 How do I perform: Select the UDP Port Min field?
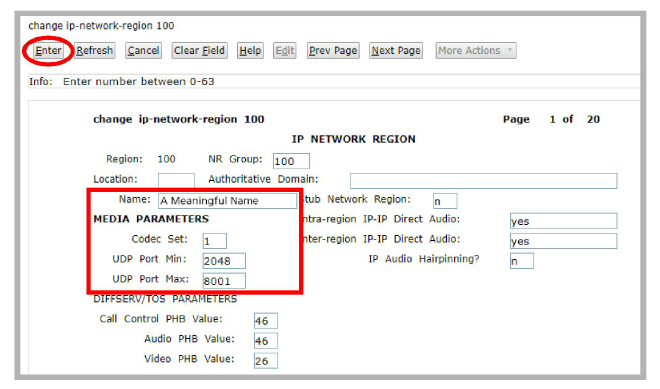[x=224, y=261]
